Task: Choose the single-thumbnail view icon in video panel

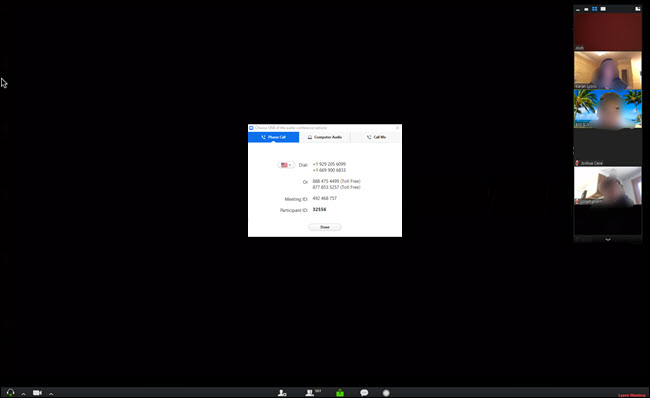Action: pos(586,9)
